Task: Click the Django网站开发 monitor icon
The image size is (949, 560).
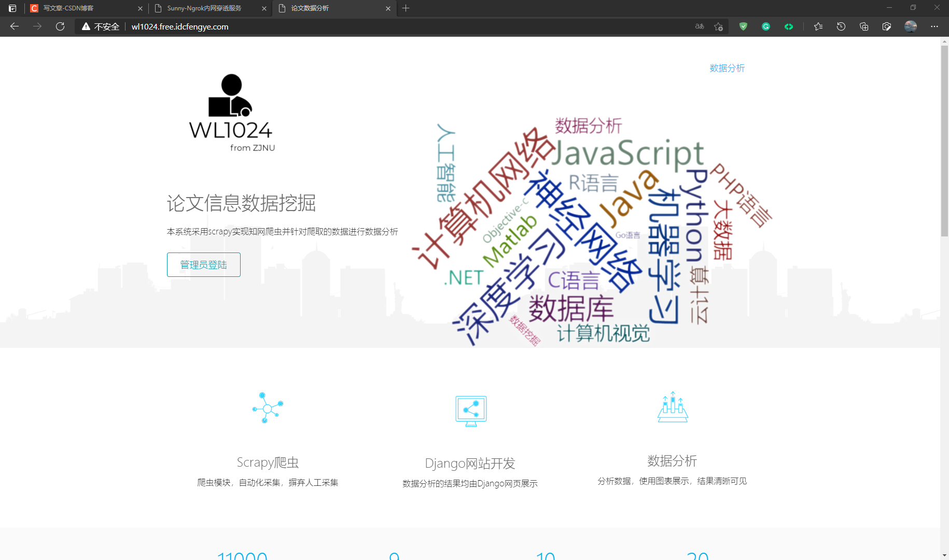Action: pos(471,411)
